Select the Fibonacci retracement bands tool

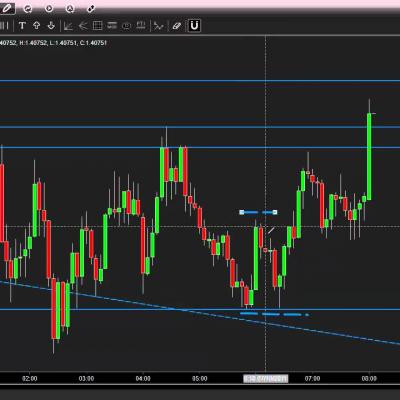tap(112, 26)
